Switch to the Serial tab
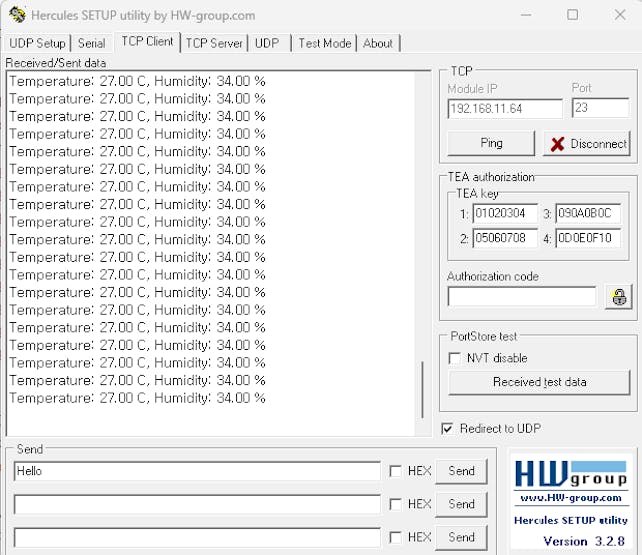Image resolution: width=642 pixels, height=555 pixels. (x=92, y=43)
